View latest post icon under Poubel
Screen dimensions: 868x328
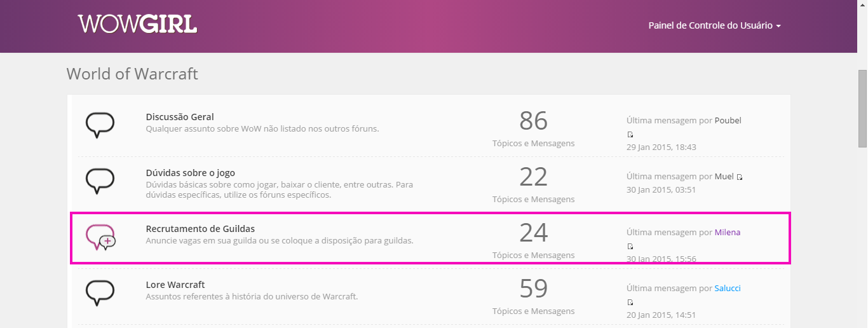(630, 134)
